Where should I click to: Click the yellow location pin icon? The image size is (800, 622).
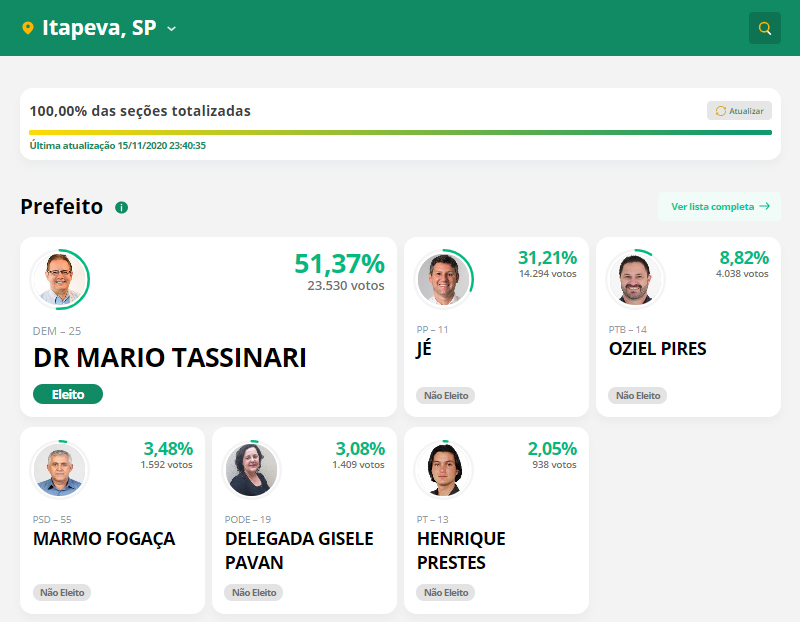click(x=28, y=28)
